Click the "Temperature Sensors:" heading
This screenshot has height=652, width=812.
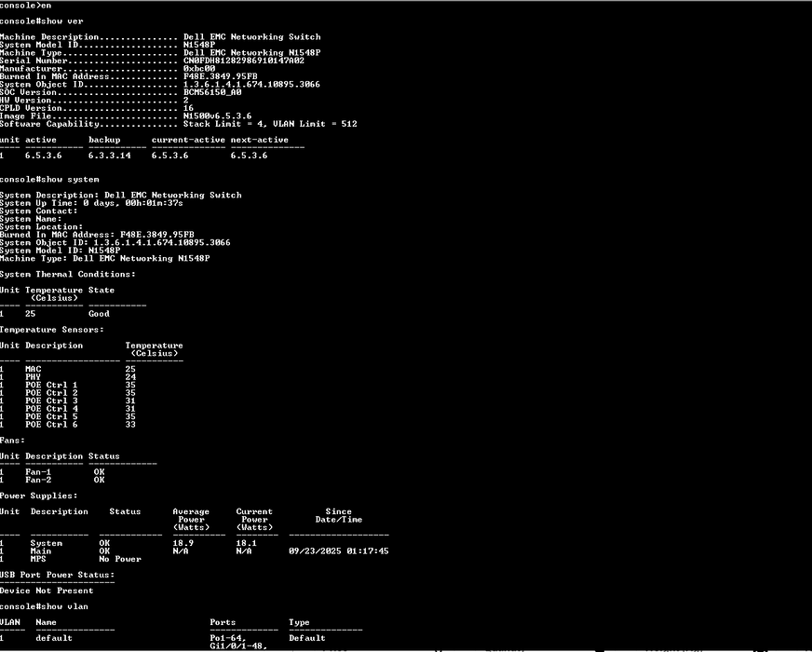pos(52,330)
